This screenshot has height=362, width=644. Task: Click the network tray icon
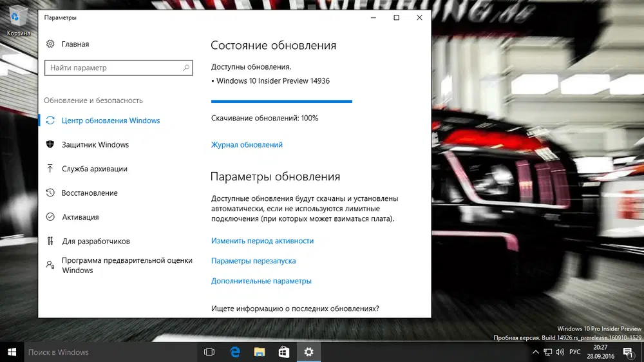click(x=548, y=352)
